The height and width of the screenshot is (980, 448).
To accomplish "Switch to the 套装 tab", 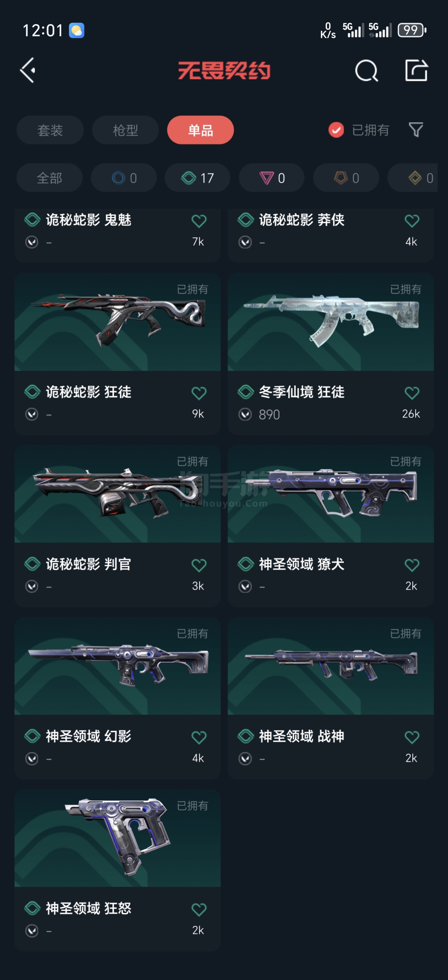I will click(50, 130).
